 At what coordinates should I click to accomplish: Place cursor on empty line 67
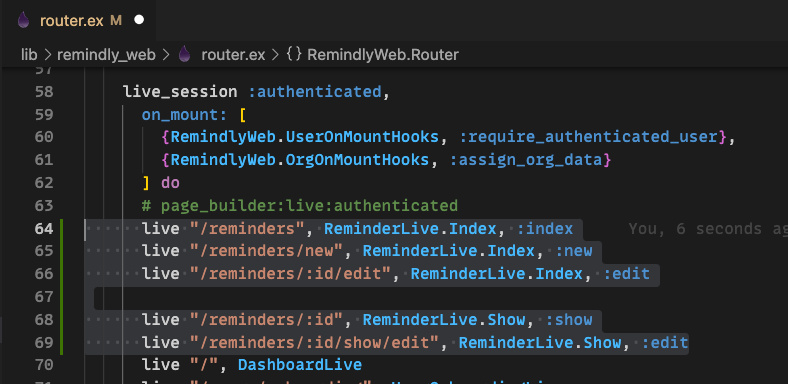(x=352, y=297)
